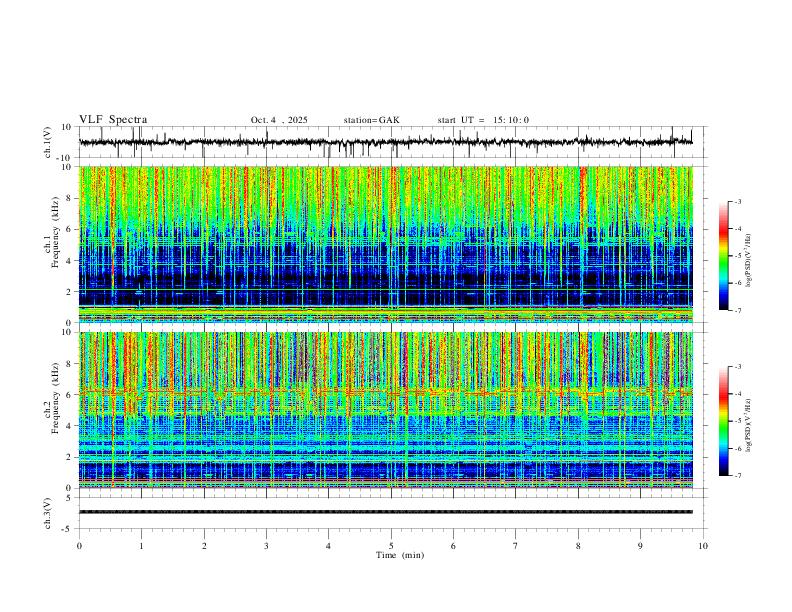Click the log(PSD) label of the ch.2 color bar
This screenshot has height=612, width=792.
748,426
